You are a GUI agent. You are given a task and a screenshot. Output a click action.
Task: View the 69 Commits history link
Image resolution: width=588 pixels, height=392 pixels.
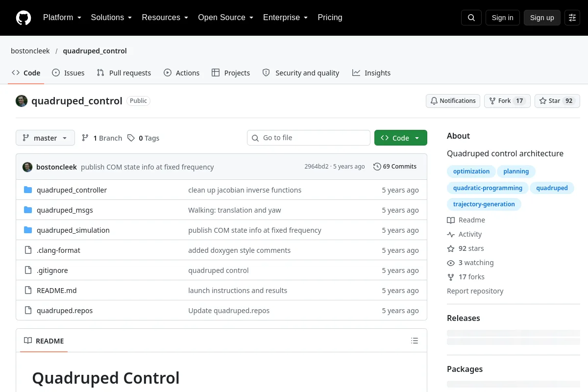[x=395, y=167]
